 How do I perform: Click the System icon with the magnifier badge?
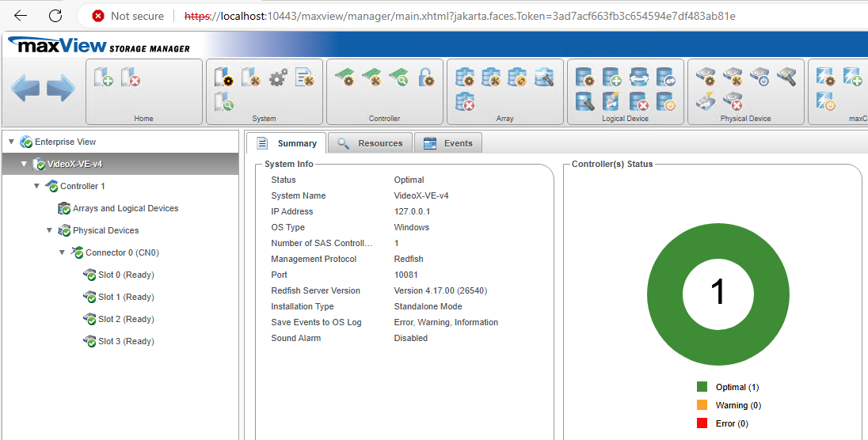[x=223, y=101]
